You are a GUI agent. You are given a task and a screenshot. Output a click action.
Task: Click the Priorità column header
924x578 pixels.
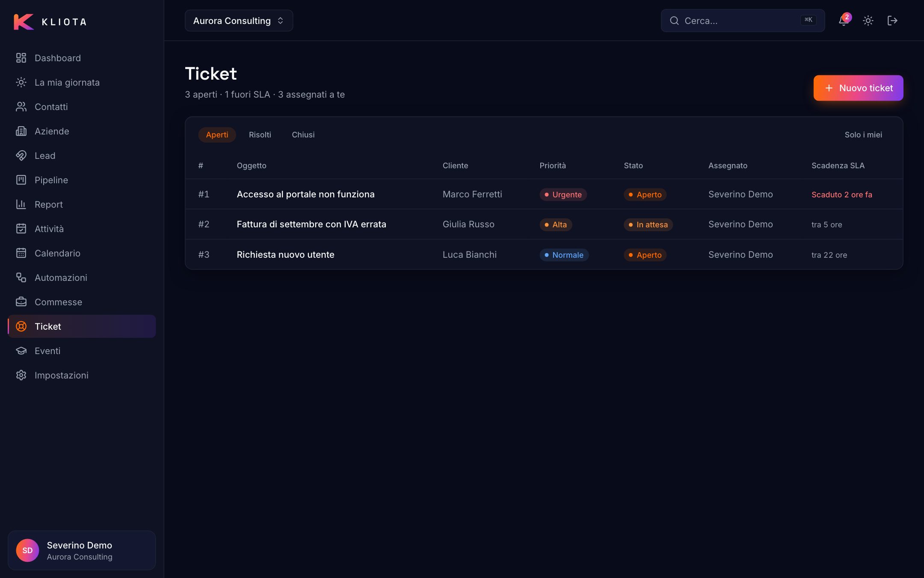552,165
